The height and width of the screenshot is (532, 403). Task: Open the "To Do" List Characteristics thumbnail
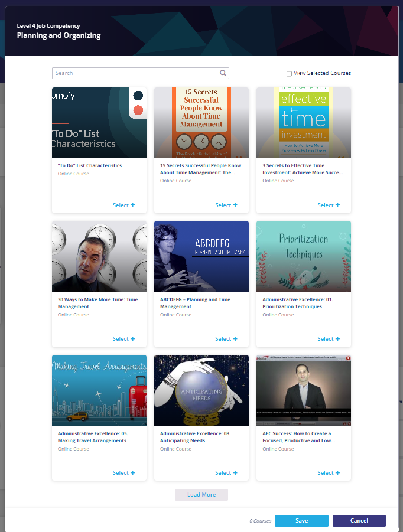tap(99, 123)
